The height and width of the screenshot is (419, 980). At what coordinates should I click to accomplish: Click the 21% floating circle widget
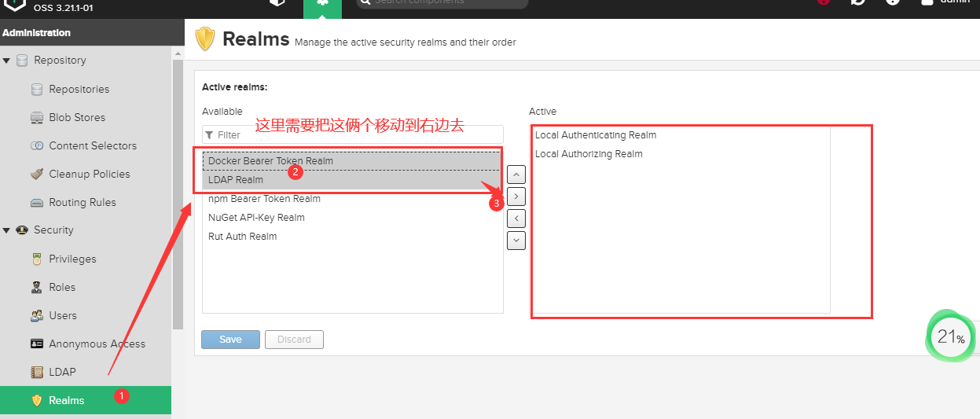(x=951, y=336)
